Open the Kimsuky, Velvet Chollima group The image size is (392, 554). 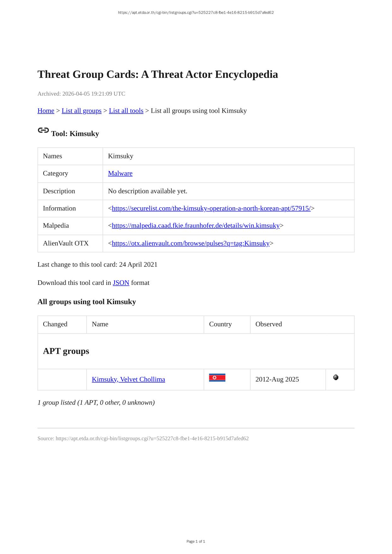click(x=128, y=379)
